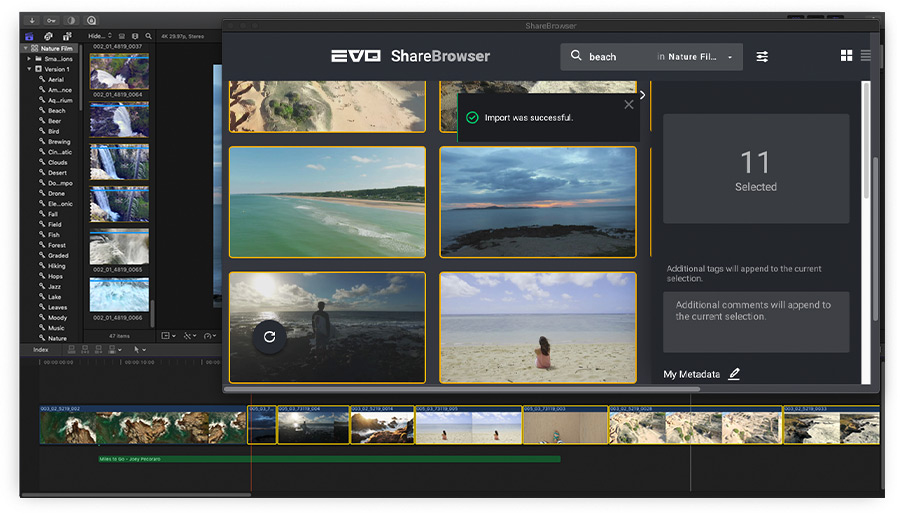Show the Libraries sidebar clapperboard icon
900x514 pixels.
coord(29,36)
